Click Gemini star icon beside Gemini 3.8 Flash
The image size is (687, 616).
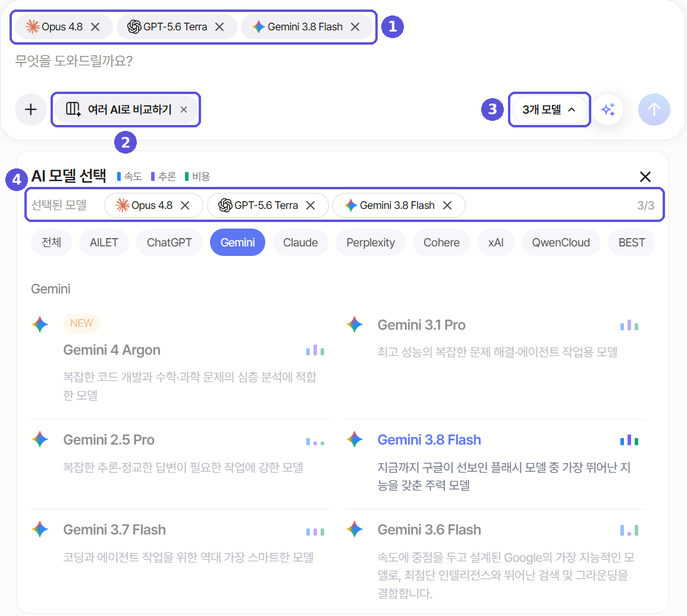pyautogui.click(x=355, y=439)
